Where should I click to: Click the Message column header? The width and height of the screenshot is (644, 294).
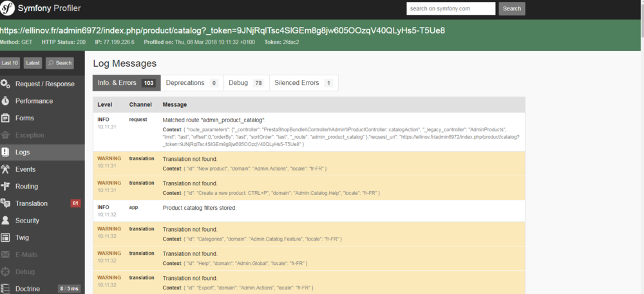pos(175,105)
